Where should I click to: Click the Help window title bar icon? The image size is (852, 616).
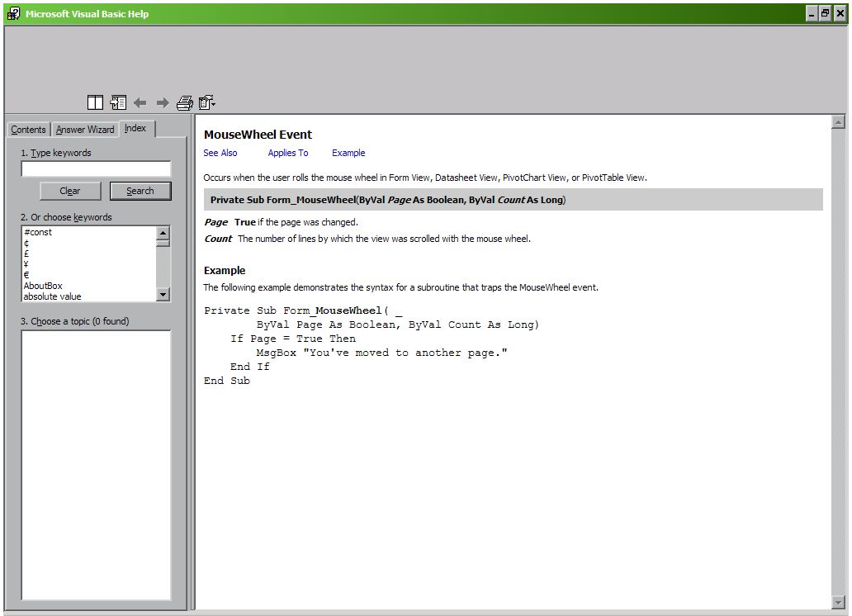(x=13, y=13)
